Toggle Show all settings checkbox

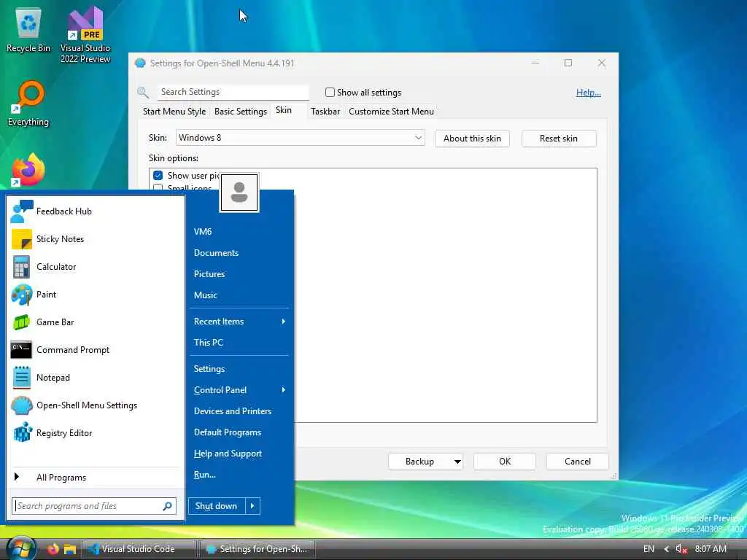[330, 93]
